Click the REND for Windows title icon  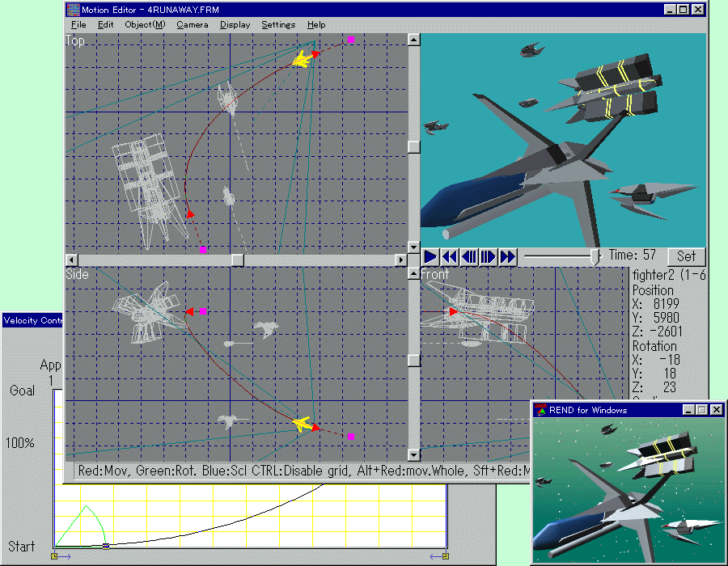[x=540, y=410]
